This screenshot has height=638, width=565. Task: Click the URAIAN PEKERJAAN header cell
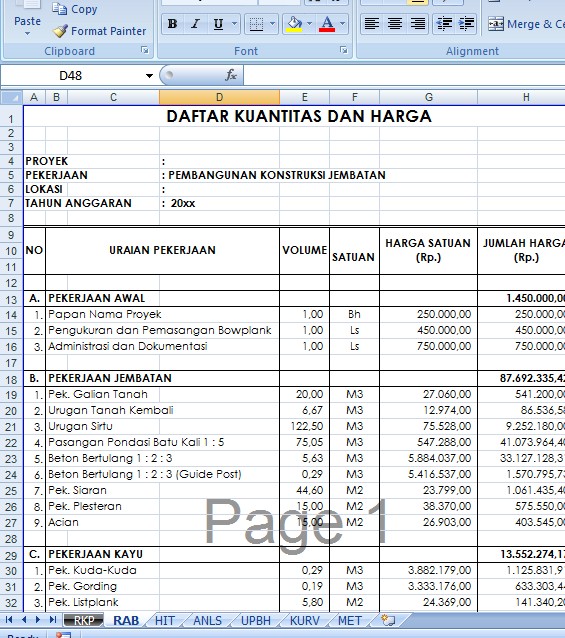coord(162,250)
